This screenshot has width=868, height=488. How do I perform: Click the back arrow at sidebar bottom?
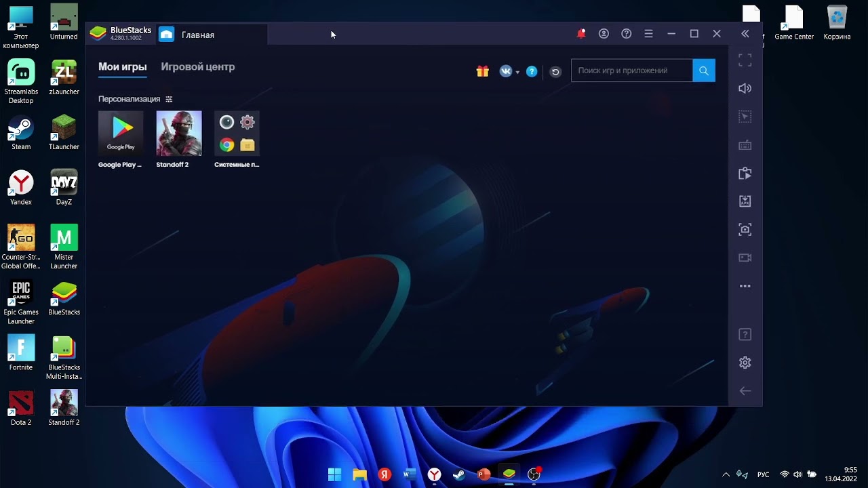(x=745, y=391)
